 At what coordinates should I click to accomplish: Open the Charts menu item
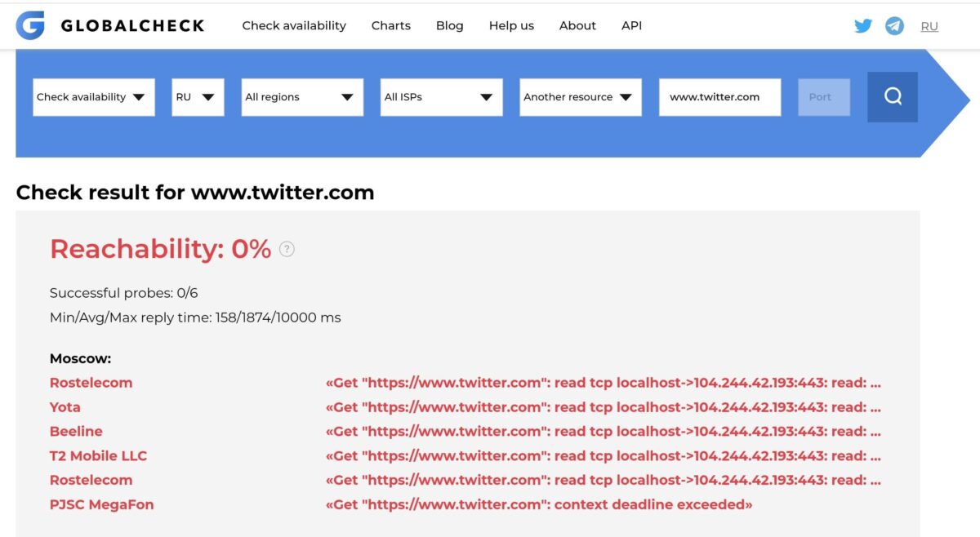click(x=391, y=25)
